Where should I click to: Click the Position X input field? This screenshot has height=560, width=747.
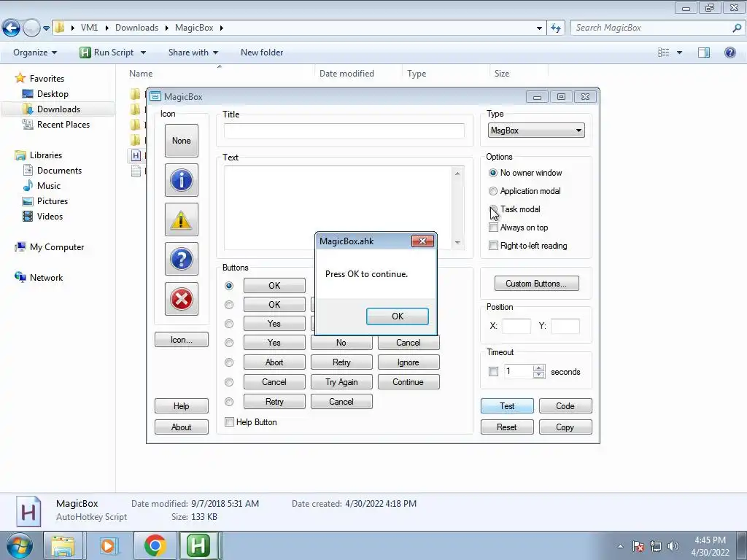pos(516,326)
